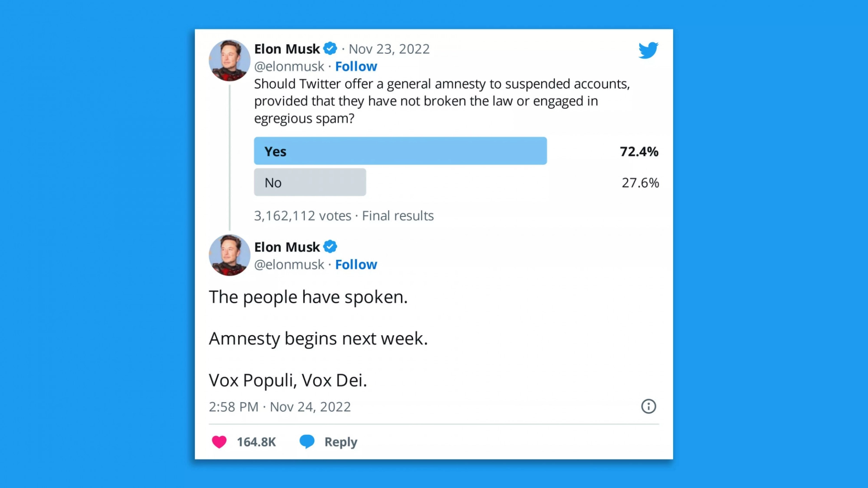Open the 2:58 PM Nov 24 timestamp
868x488 pixels.
(279, 407)
